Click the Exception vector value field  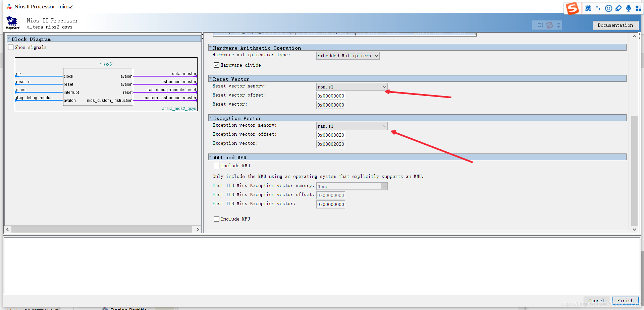tap(331, 144)
